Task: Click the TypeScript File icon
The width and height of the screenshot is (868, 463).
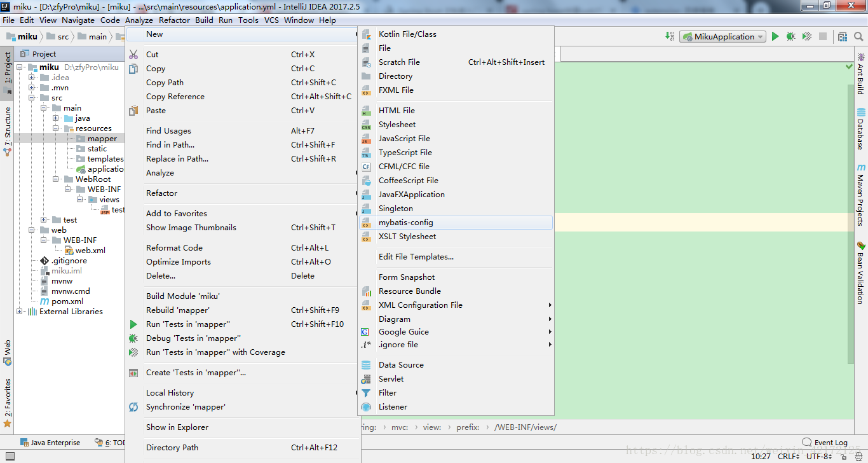Action: [x=366, y=153]
